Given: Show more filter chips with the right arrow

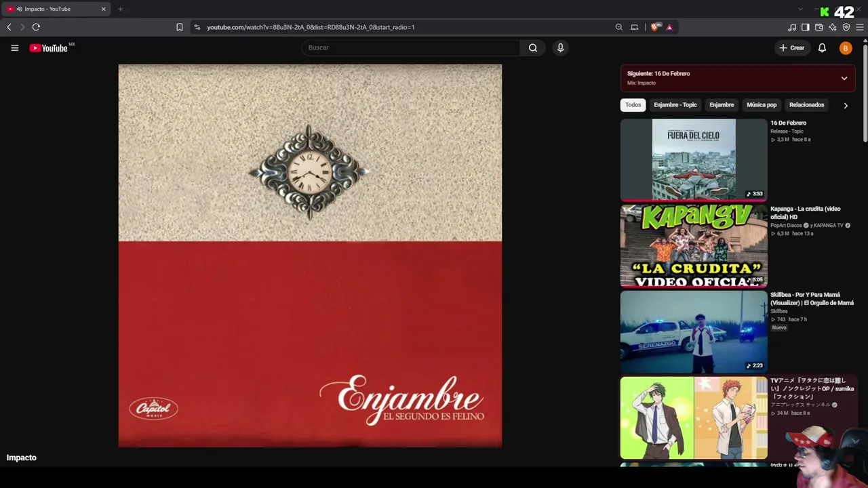Looking at the screenshot, I should [846, 106].
